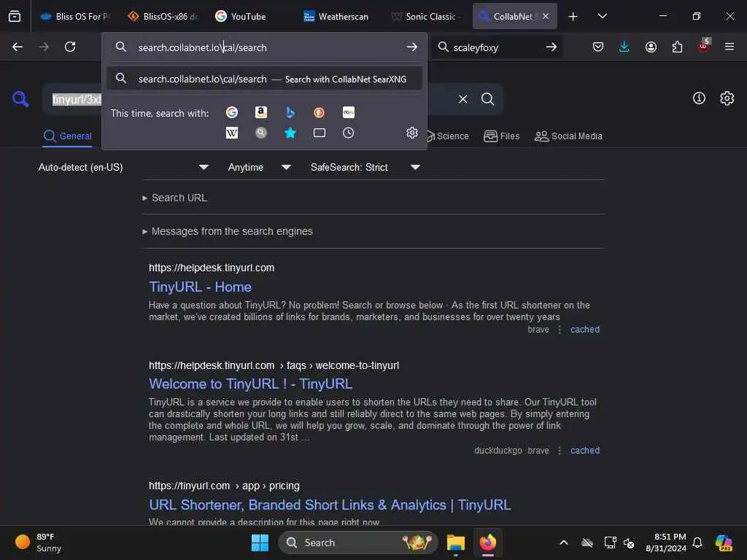This screenshot has height=560, width=747.
Task: Open URL Shortener, Branded Short Links result
Action: pos(330,505)
